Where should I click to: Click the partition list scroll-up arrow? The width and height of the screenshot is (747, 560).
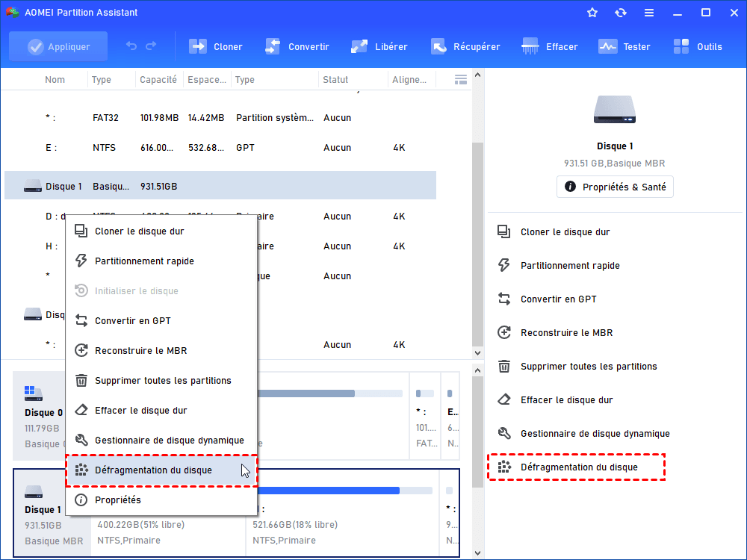[x=477, y=75]
